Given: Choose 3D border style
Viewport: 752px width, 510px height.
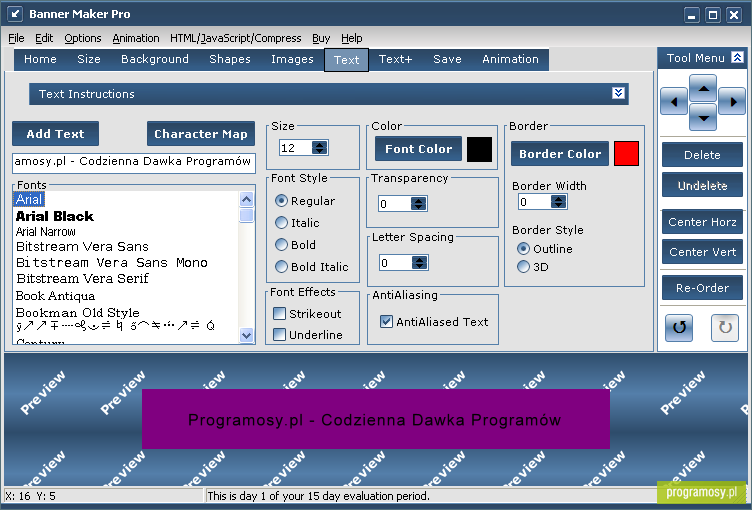Looking at the screenshot, I should (x=523, y=267).
